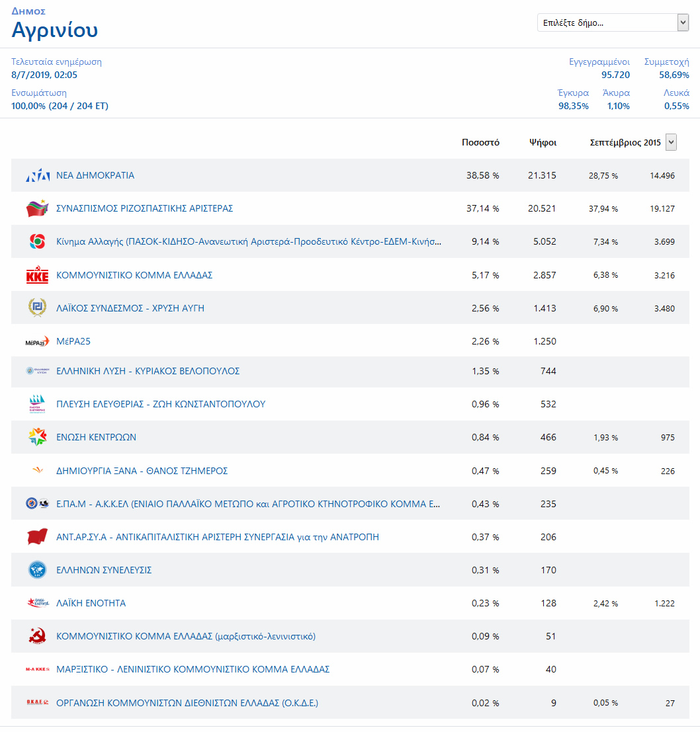The height and width of the screenshot is (732, 700).
Task: Click the Kinima Allagis party logo
Action: pyautogui.click(x=37, y=241)
